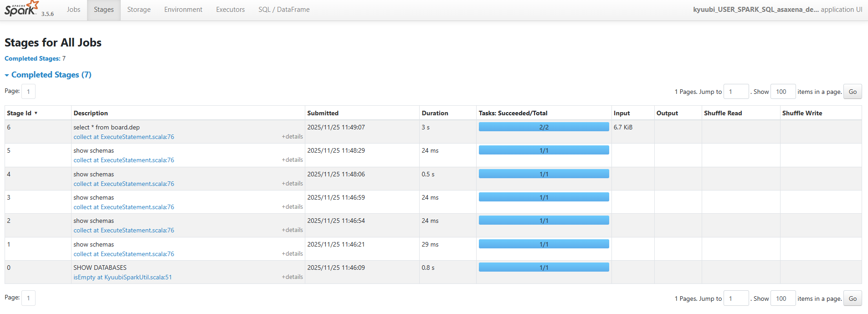Expand +details for SHOW DATABASES stage
Screen dimensions: 868x314
292,277
